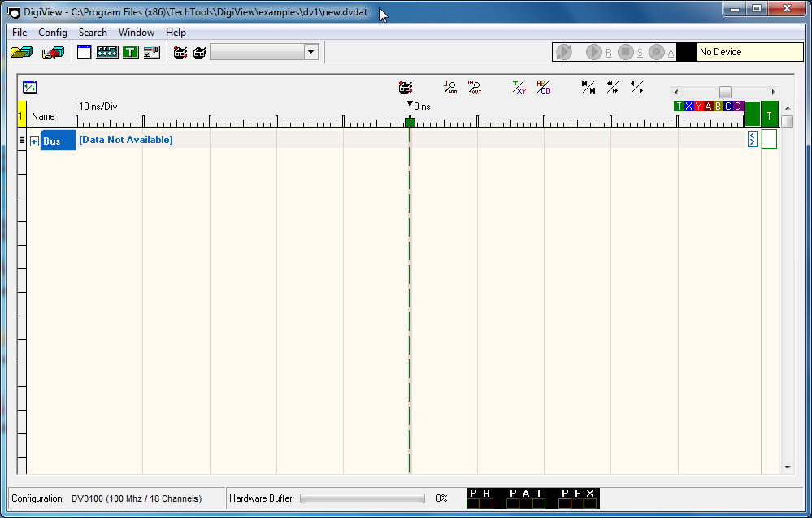Viewport: 812px width, 518px height.
Task: Expand the Bus signal tree node
Action: click(34, 141)
